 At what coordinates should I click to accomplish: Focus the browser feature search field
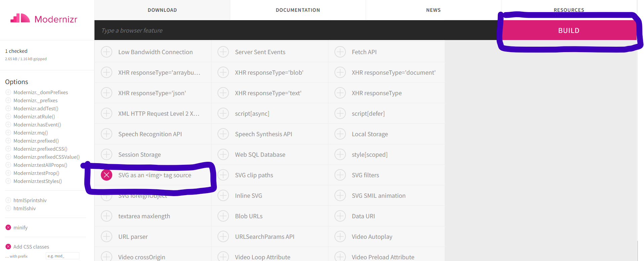click(x=298, y=30)
